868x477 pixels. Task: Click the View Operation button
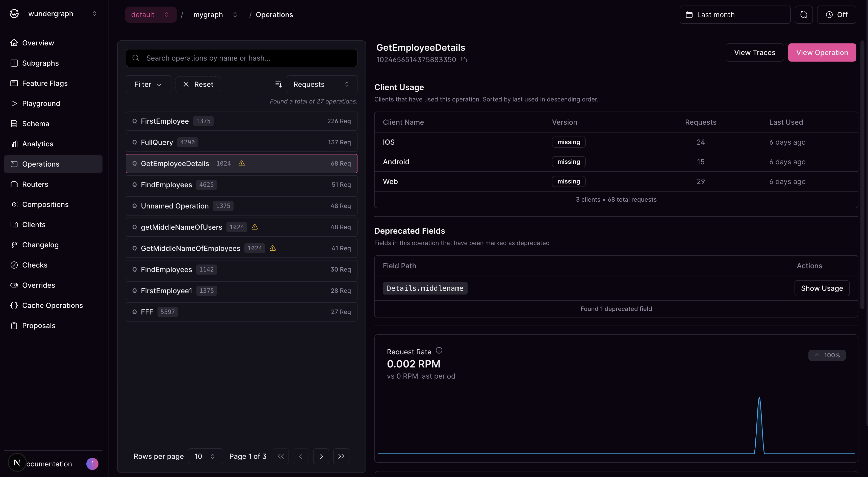click(822, 52)
